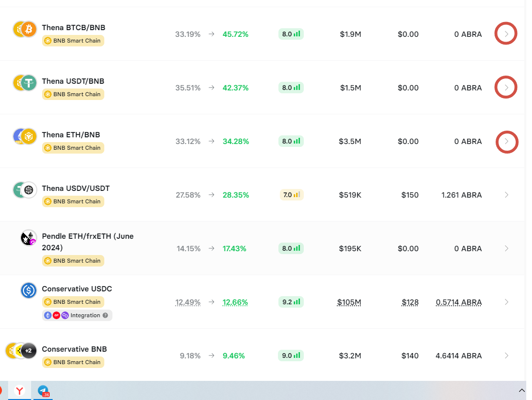Click BNB Smart Chain tag under Thena BTCB/BNB
The height and width of the screenshot is (400, 532).
click(73, 41)
